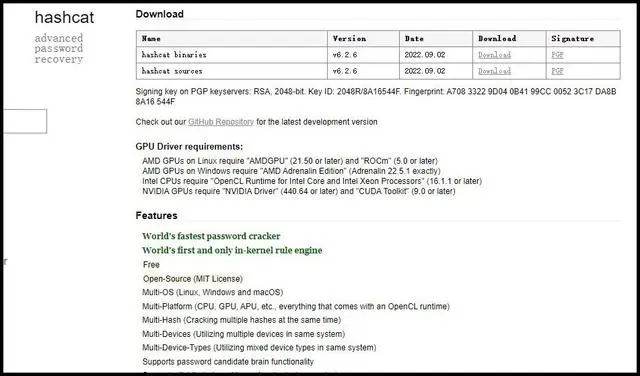The image size is (640, 376).
Task: Click Download link for hashcat sources
Action: tap(494, 71)
